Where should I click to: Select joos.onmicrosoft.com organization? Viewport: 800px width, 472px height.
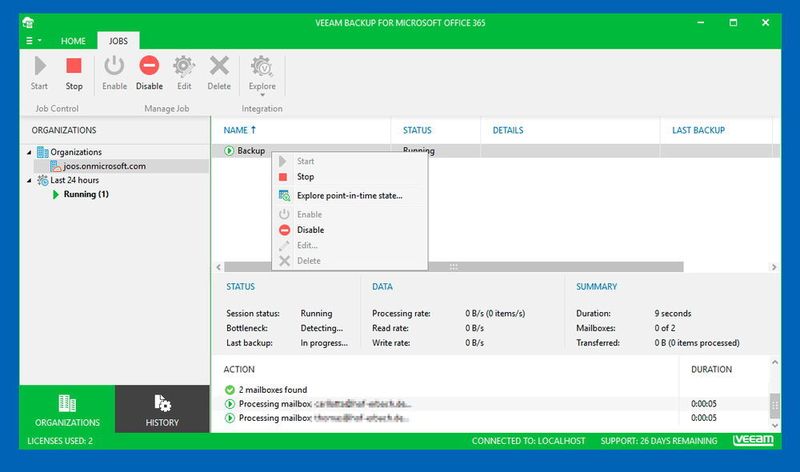[104, 166]
